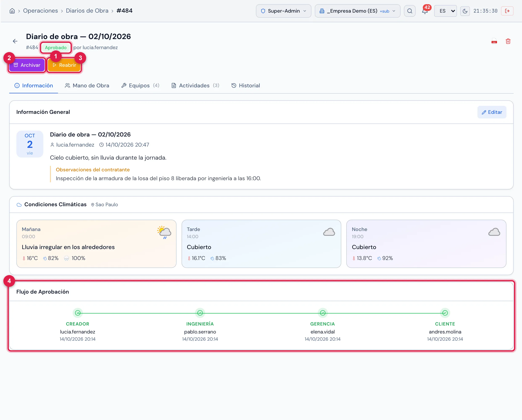
Task: Export diary as PDF icon
Action: [494, 41]
